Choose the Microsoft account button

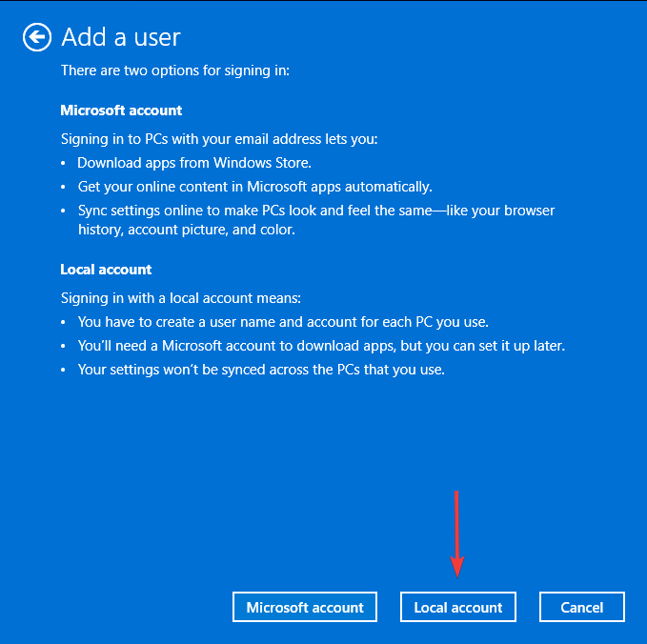click(305, 607)
